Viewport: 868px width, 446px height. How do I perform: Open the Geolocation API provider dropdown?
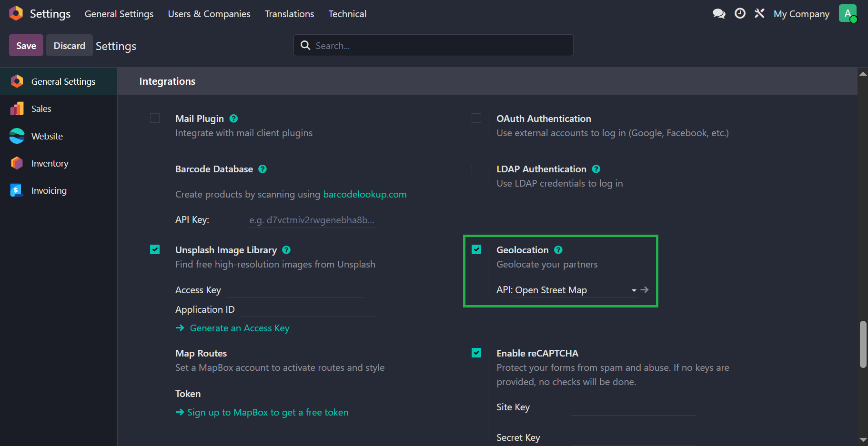[575, 290]
